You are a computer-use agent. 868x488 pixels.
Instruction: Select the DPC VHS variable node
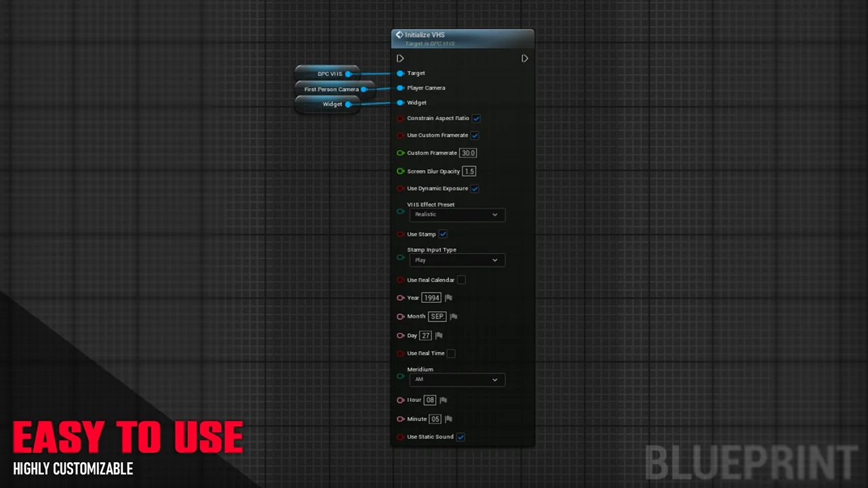pos(329,74)
